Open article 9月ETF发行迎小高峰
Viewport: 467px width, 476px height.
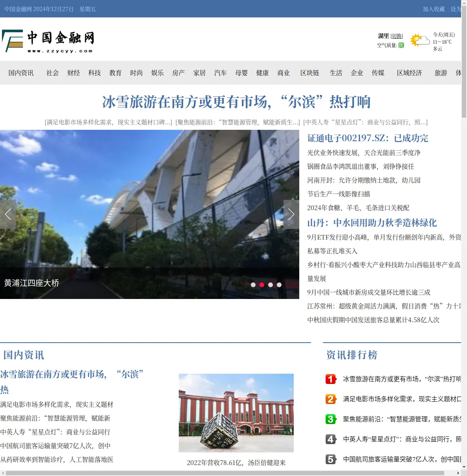(x=384, y=244)
